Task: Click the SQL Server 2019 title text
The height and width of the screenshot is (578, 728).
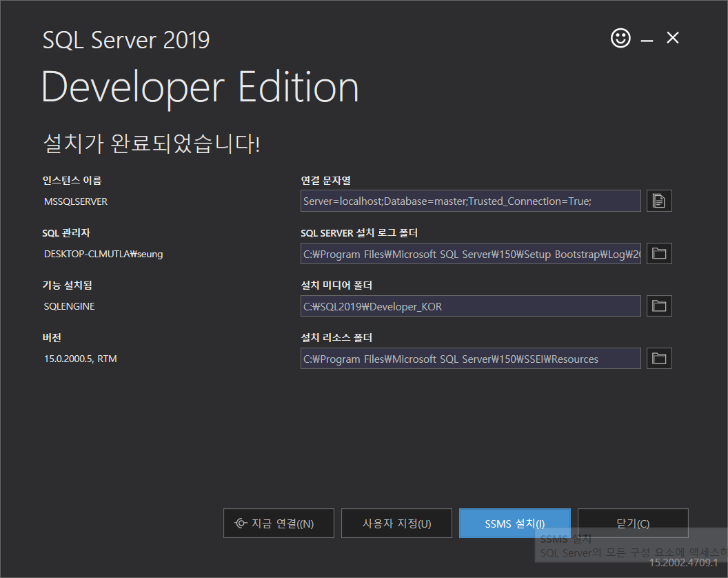Action: tap(126, 40)
